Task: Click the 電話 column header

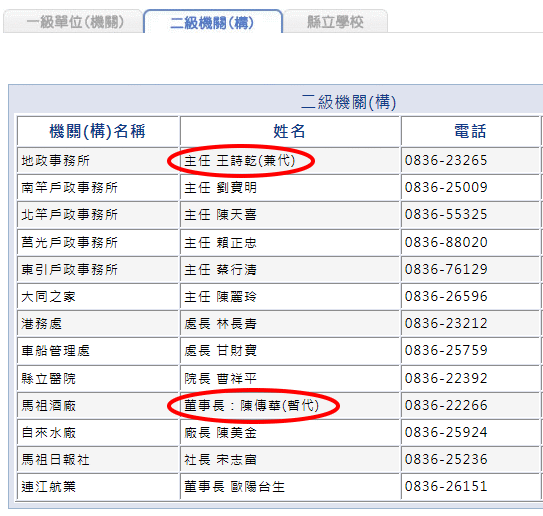Action: pos(470,131)
